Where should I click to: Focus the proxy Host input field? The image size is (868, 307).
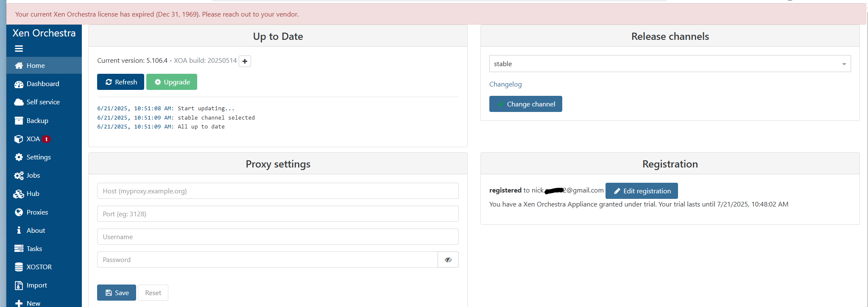click(x=278, y=191)
